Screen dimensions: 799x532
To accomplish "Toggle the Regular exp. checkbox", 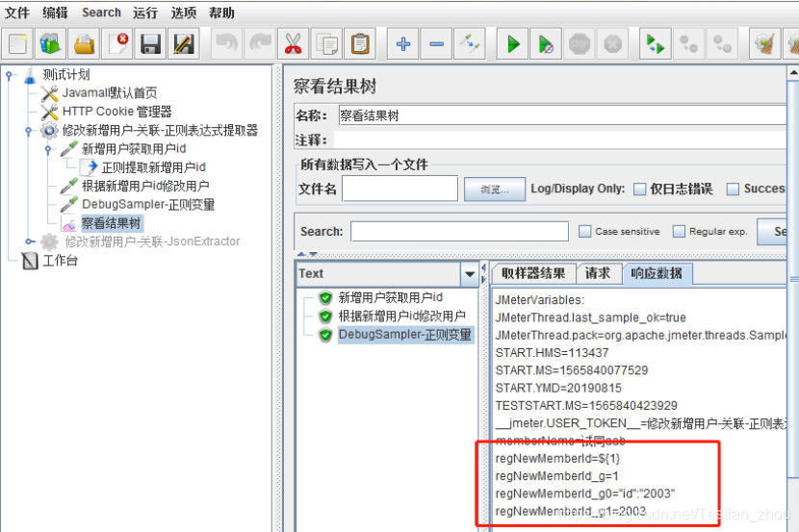I will point(679,232).
